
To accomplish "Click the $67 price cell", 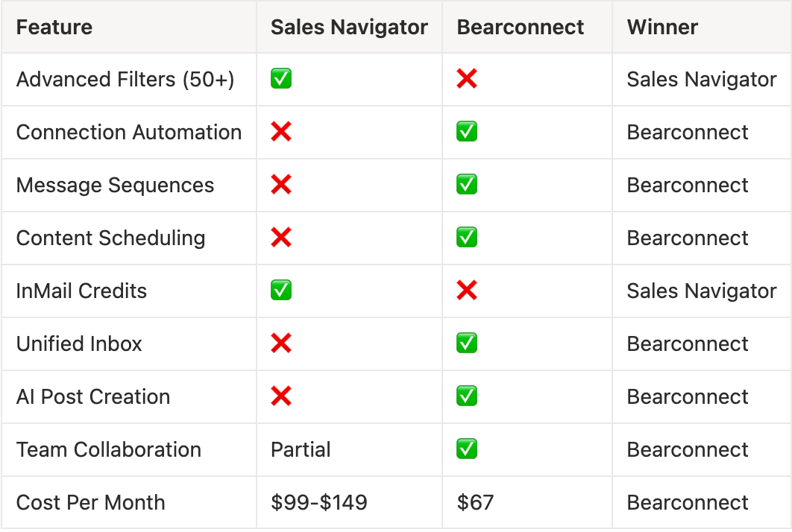I will [475, 502].
